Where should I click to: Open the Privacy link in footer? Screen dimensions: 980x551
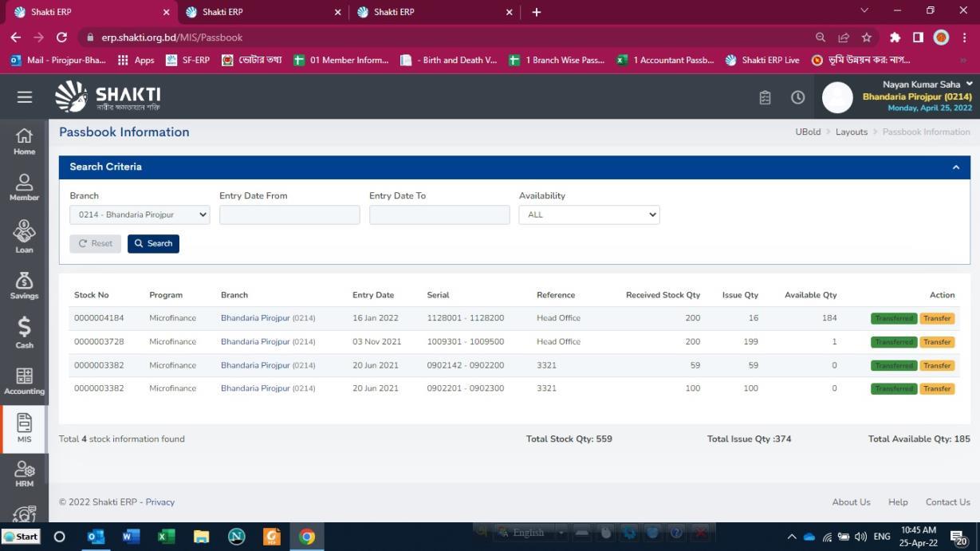160,502
